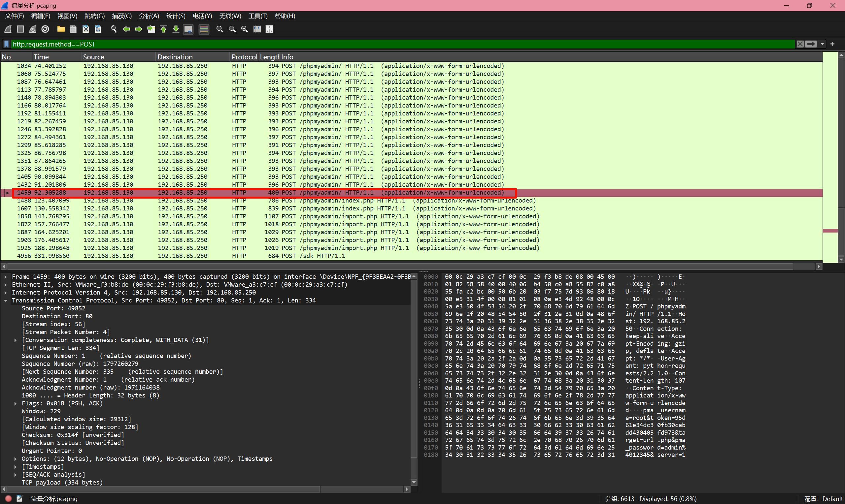Collapse Transmission Control Protocol section
The width and height of the screenshot is (845, 504).
click(6, 300)
